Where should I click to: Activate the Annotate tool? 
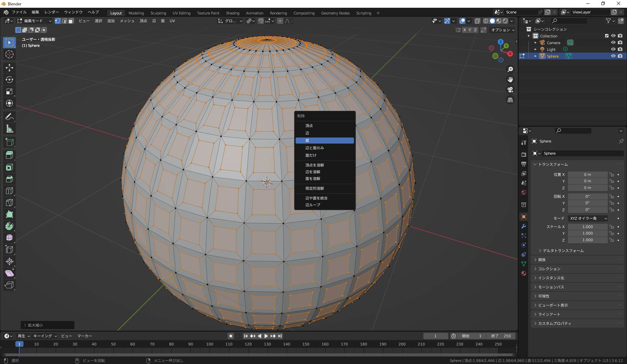point(9,117)
